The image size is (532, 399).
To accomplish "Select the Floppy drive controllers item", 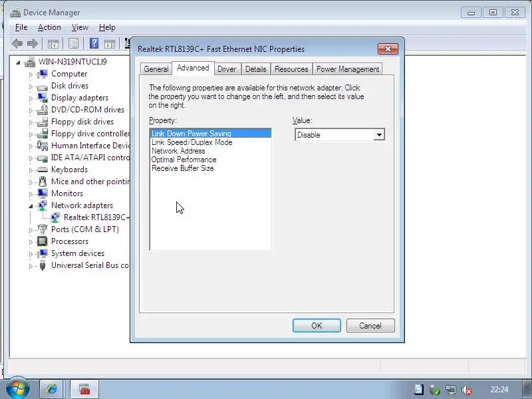I will (90, 134).
